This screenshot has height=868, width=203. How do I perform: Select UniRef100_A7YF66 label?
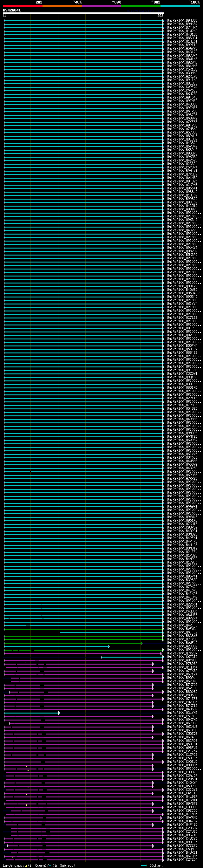182,122
